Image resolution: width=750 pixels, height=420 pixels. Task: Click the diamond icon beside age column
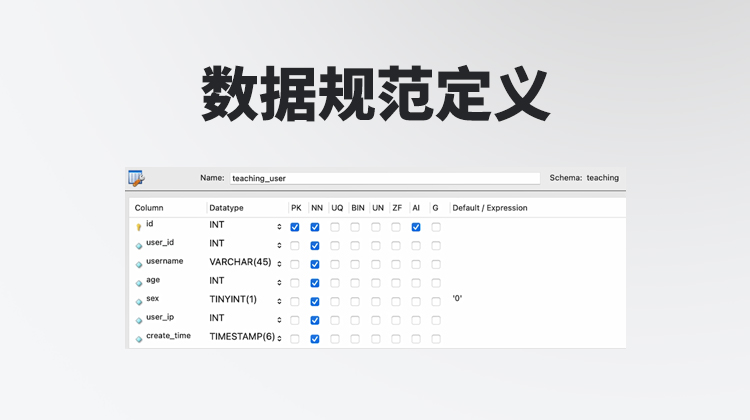click(x=139, y=282)
